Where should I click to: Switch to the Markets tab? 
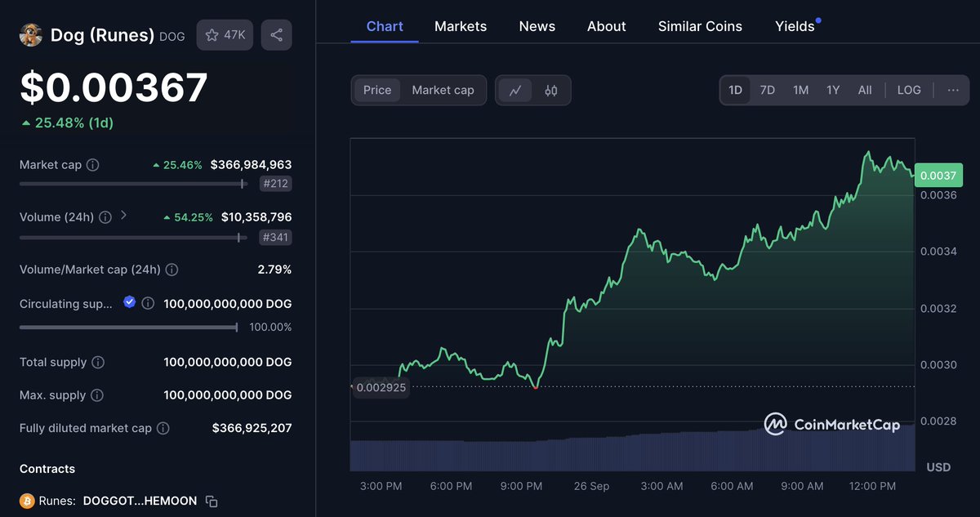(460, 25)
